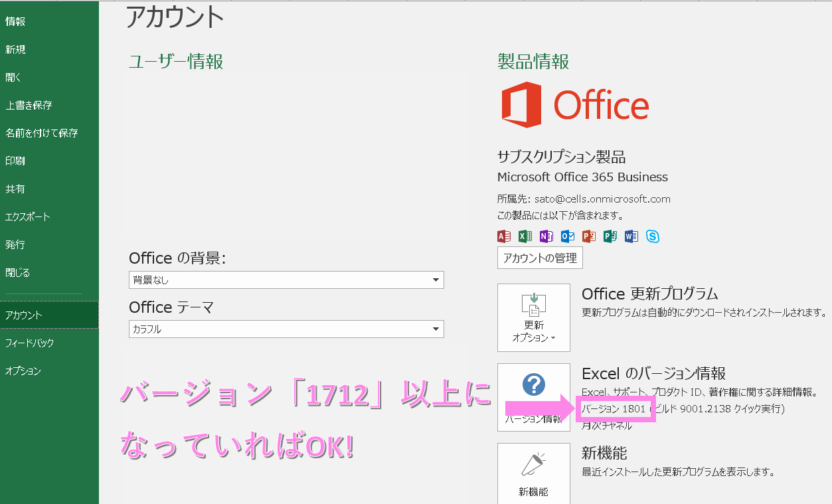Open オプション from the left menu
This screenshot has height=504, width=832.
point(23,371)
